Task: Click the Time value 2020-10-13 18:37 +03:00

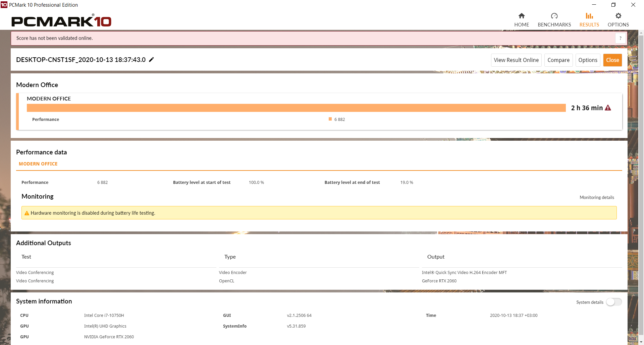Action: [x=514, y=316]
